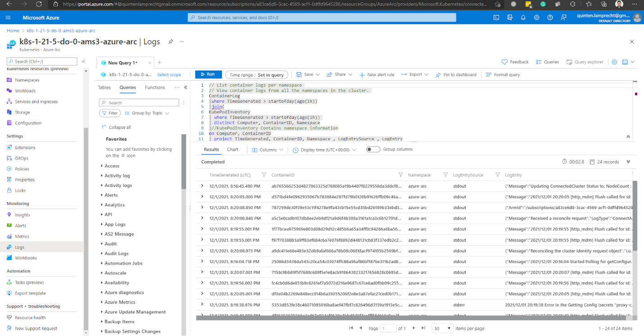The height and width of the screenshot is (336, 644).
Task: Collapse the Queries side pane
Action: (185, 87)
